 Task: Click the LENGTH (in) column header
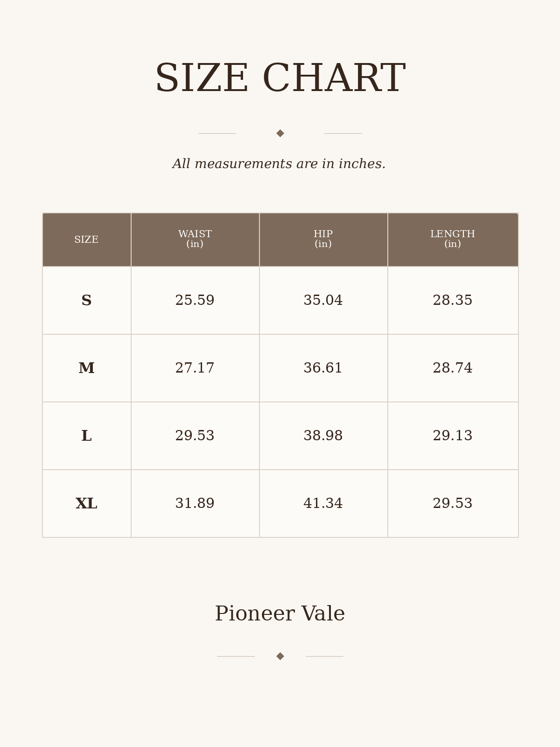coord(453,240)
